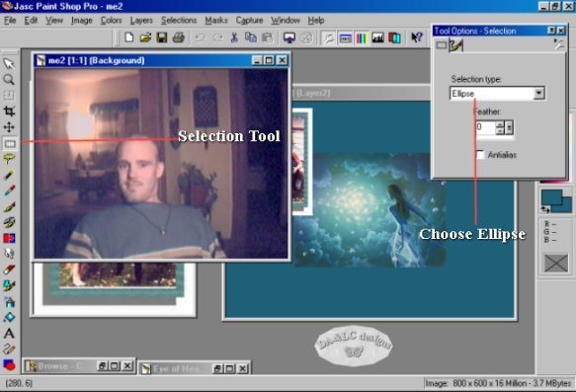Select the Zoom magnifier tool

pyautogui.click(x=9, y=80)
